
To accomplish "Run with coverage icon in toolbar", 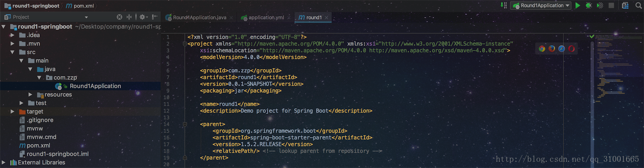I will point(600,5).
